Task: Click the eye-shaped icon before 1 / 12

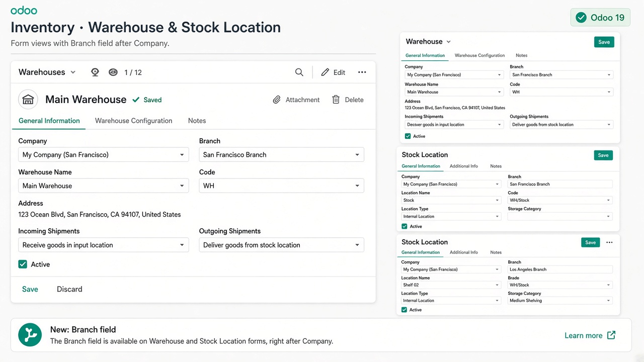Action: point(113,72)
